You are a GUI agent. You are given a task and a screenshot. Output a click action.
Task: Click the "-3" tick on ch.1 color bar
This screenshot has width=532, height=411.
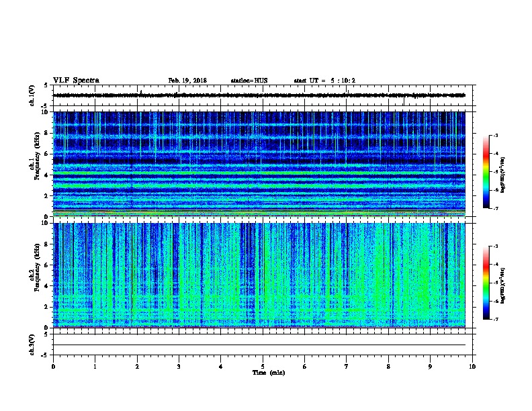coord(495,135)
